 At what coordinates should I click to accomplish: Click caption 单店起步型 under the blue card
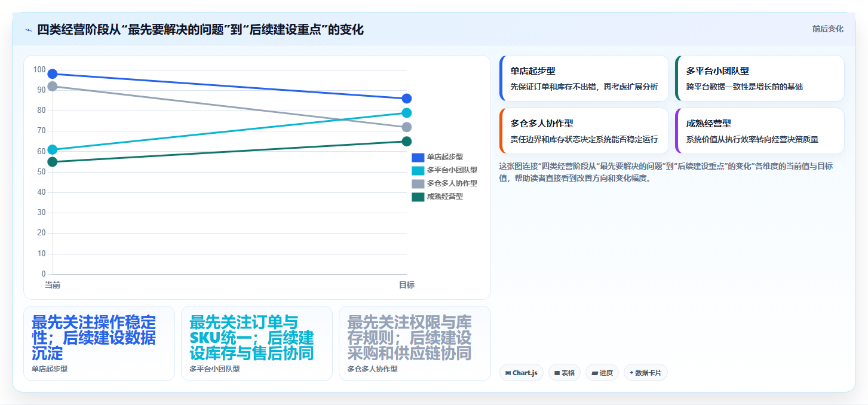coord(50,369)
